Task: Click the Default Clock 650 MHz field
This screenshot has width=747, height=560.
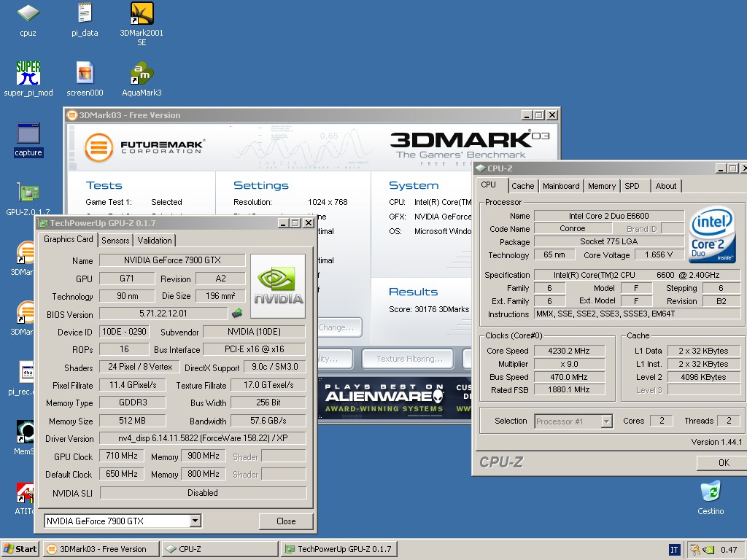Action: pos(122,474)
